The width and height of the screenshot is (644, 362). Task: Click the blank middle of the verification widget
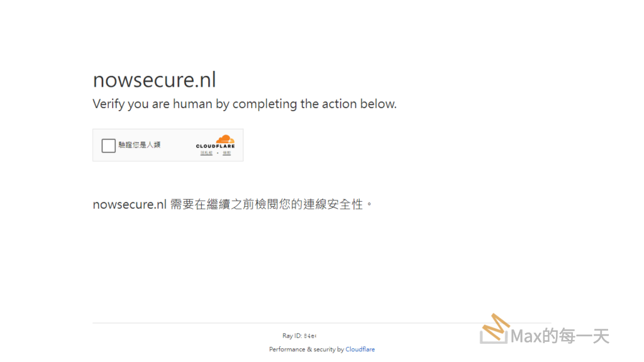click(177, 145)
